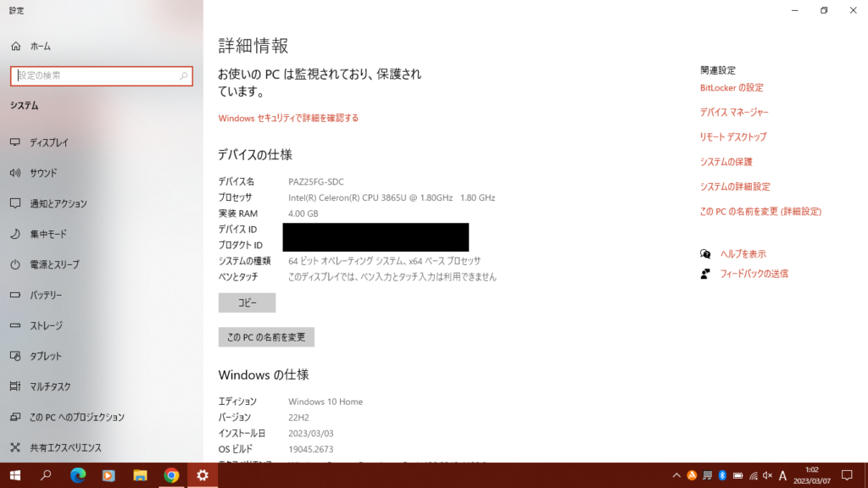This screenshot has width=868, height=488.
Task: Launch Google Chrome from the taskbar
Action: (x=171, y=475)
